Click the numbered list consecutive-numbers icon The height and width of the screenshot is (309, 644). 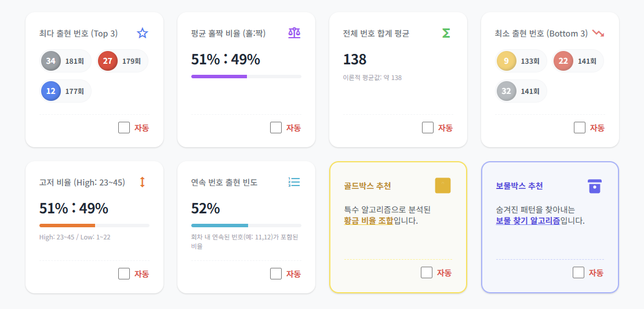click(x=294, y=182)
